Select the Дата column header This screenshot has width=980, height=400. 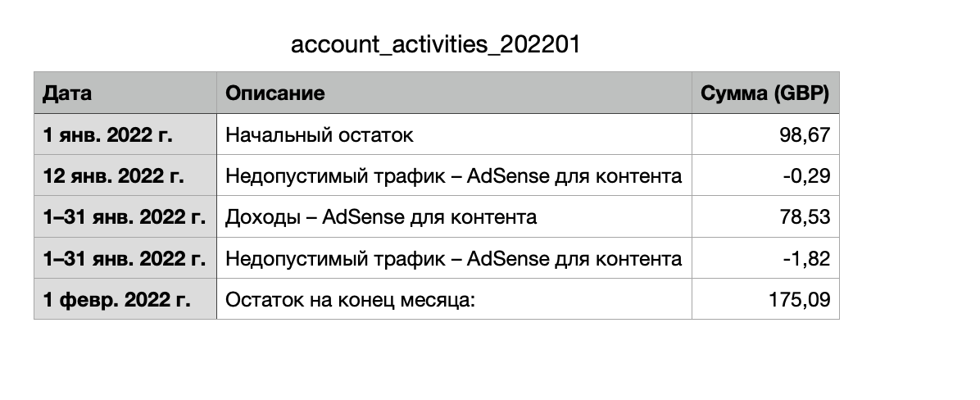coord(125,93)
